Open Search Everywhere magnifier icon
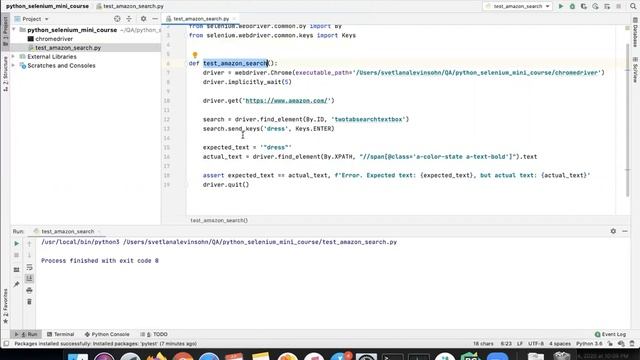The height and width of the screenshot is (360, 640). 633,6
